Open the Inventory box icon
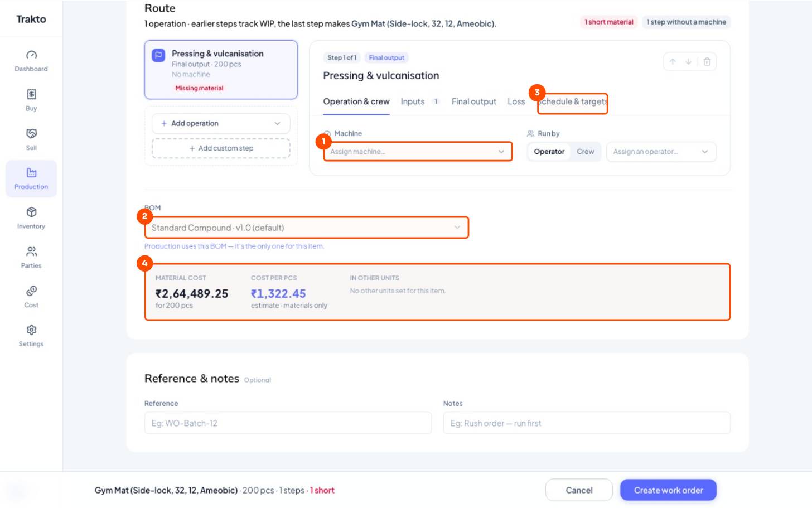The width and height of the screenshot is (812, 508). [31, 212]
